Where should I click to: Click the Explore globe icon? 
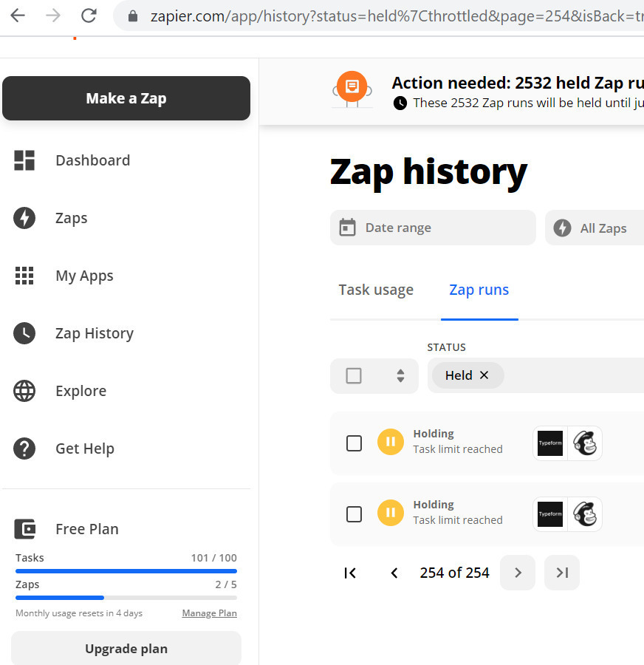[24, 391]
